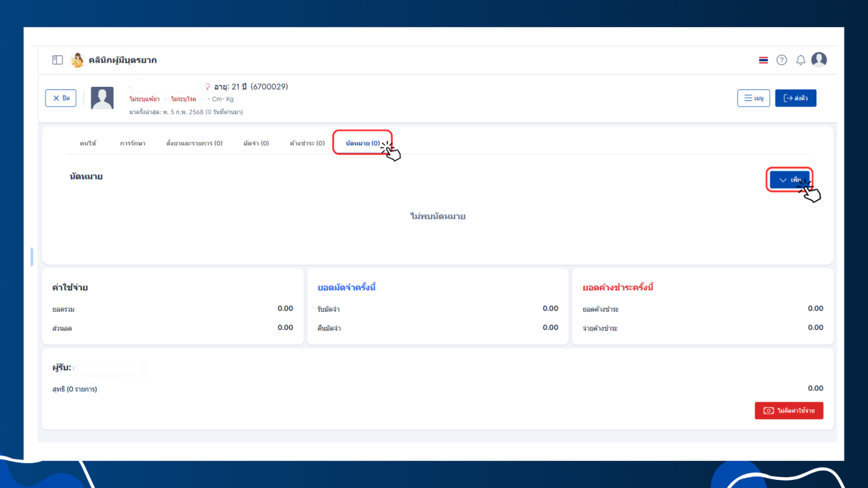This screenshot has height=488, width=868.
Task: Click the คืนมัดจำ label
Action: [x=329, y=328]
